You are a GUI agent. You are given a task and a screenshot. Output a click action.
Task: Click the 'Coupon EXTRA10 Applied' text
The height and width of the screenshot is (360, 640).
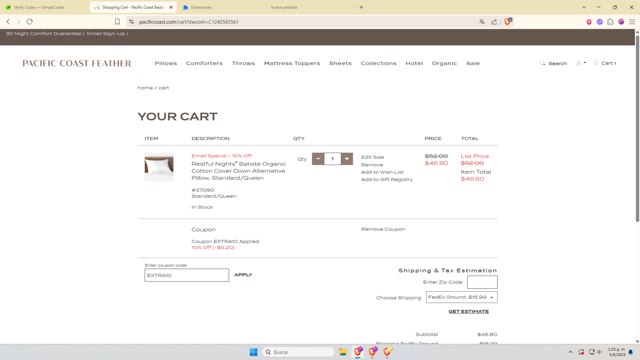[x=225, y=241]
